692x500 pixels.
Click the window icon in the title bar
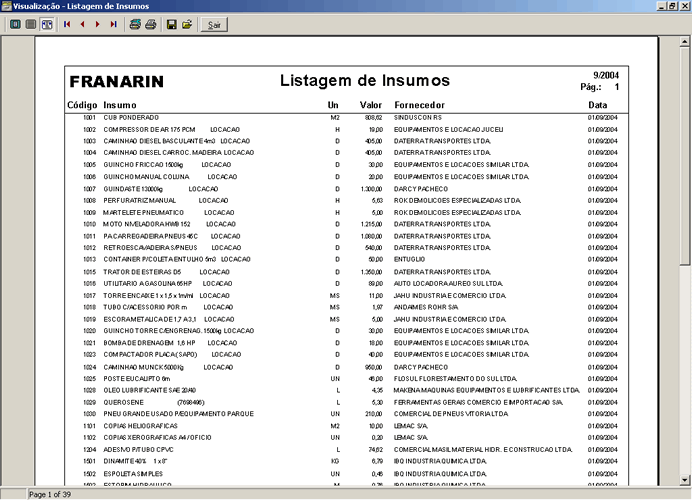[6, 6]
